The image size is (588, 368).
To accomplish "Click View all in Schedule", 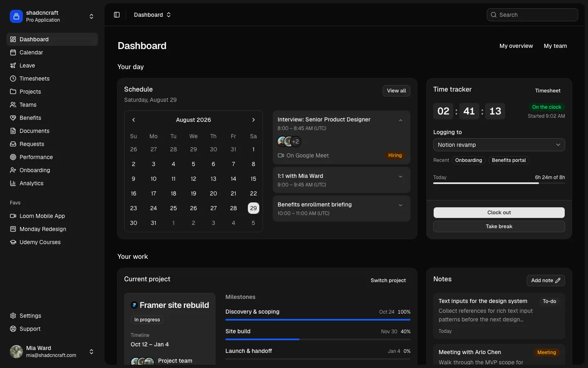I will [x=396, y=91].
